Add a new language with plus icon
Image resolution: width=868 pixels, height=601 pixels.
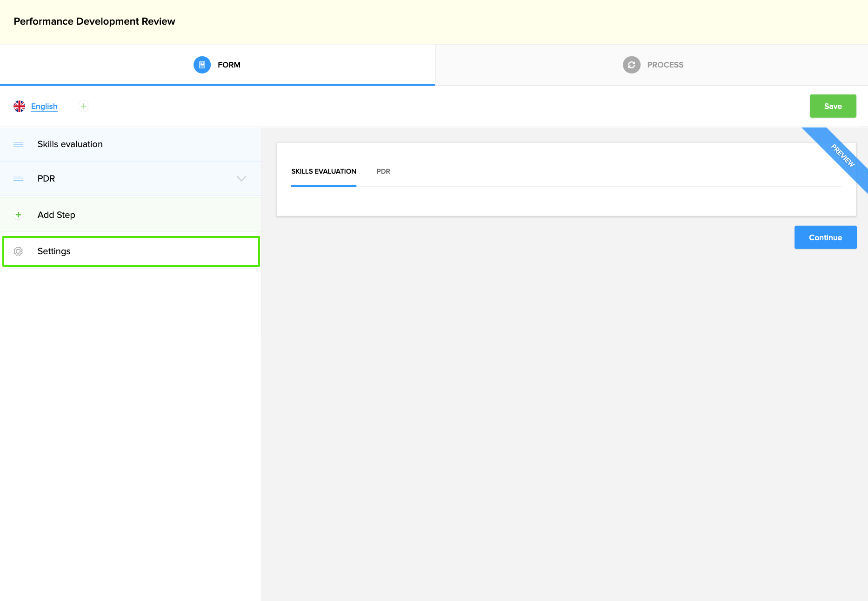point(83,106)
